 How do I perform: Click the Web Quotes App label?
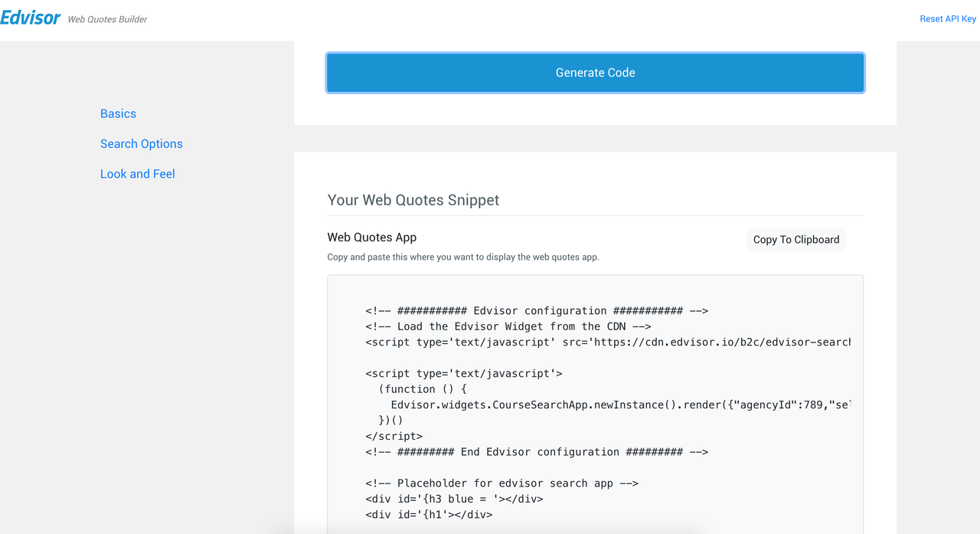372,238
